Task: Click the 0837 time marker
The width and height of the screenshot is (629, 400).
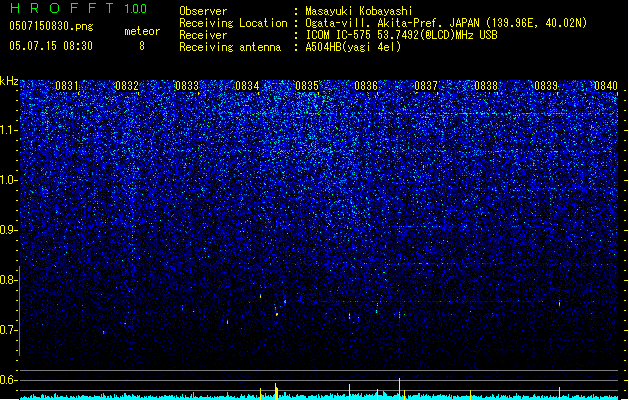Action: tap(426, 86)
